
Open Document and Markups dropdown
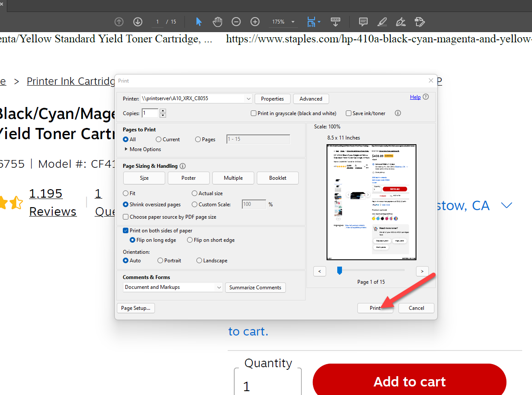(173, 287)
